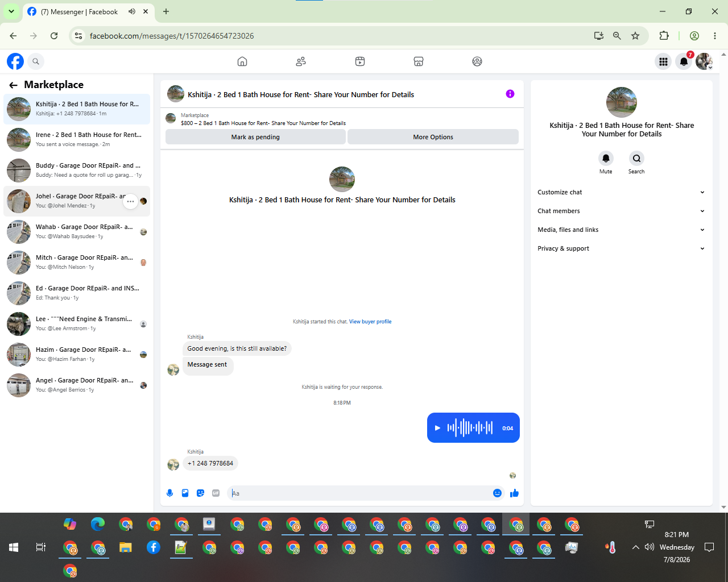Go to the Home feed icon
The image size is (728, 582).
[x=242, y=61]
